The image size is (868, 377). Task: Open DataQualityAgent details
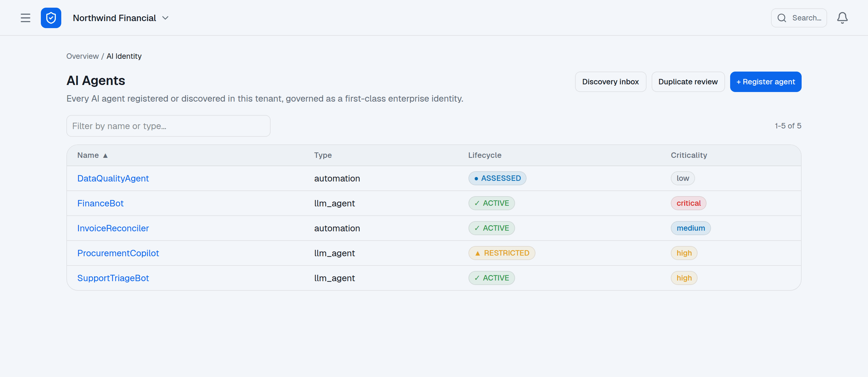(x=113, y=178)
